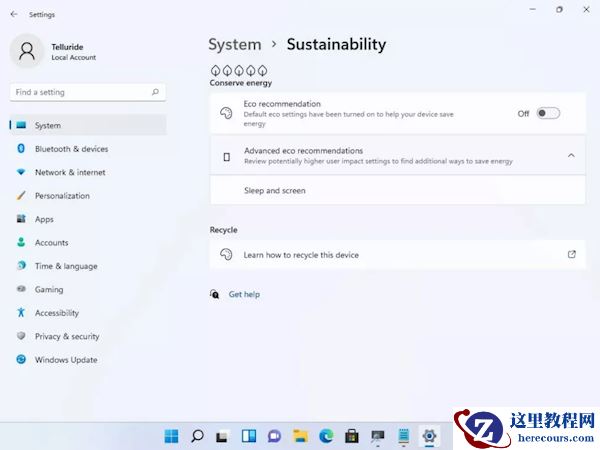Go to Personalization settings
600x450 pixels.
(88, 196)
